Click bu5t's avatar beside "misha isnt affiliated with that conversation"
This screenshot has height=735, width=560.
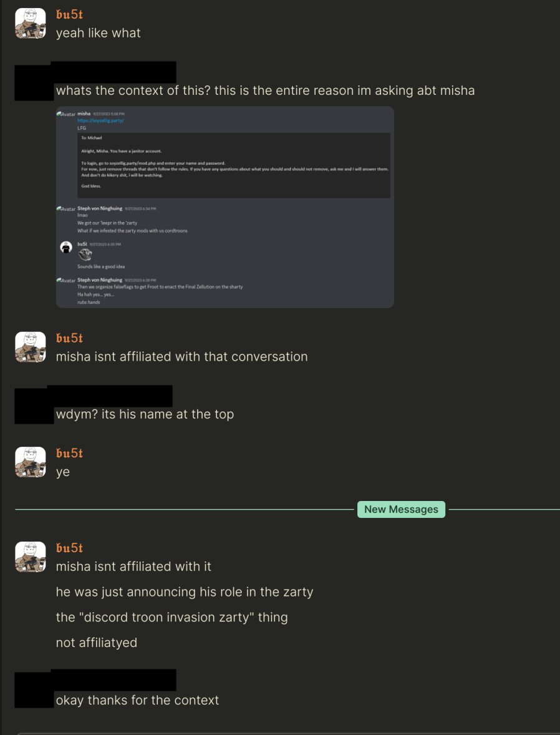coord(31,347)
